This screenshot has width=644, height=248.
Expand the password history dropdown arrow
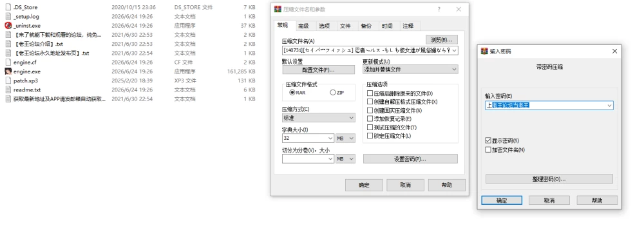pos(609,106)
